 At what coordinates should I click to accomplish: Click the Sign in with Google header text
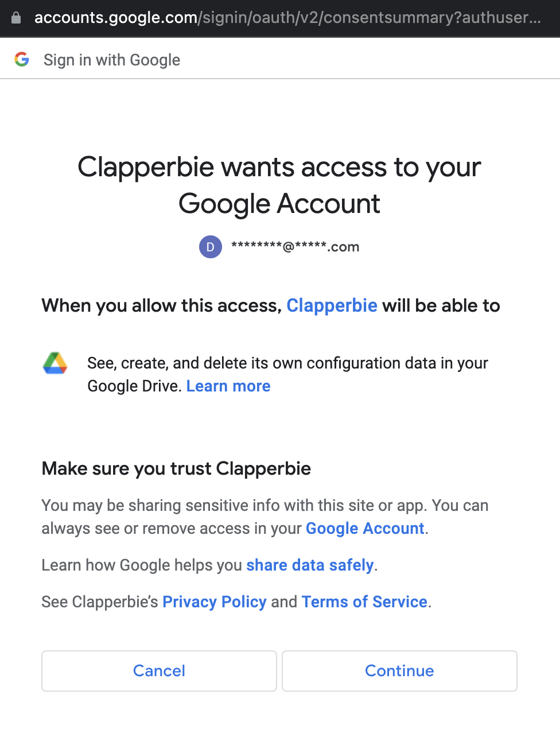point(112,60)
